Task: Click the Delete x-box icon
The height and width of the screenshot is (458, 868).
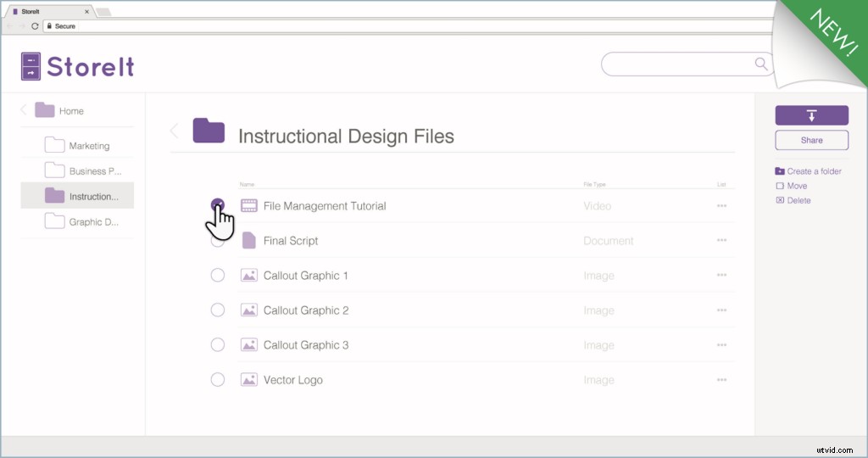Action: point(780,200)
